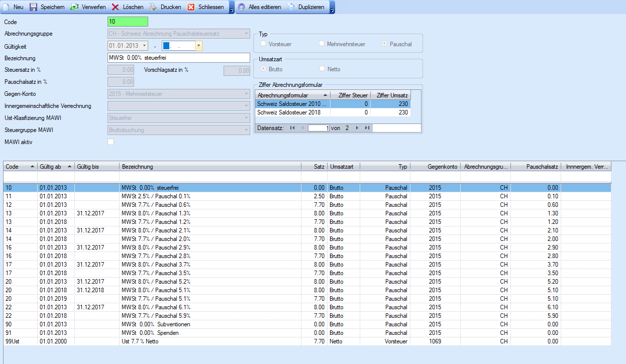
Task: Select the Vorsteuer radio button
Action: tap(263, 44)
